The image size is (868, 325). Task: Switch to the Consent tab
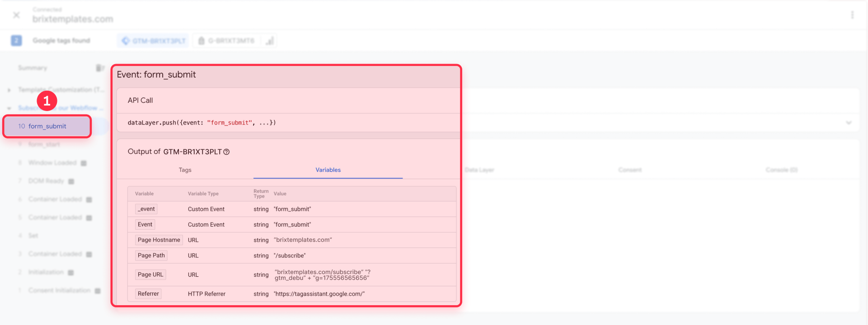630,170
